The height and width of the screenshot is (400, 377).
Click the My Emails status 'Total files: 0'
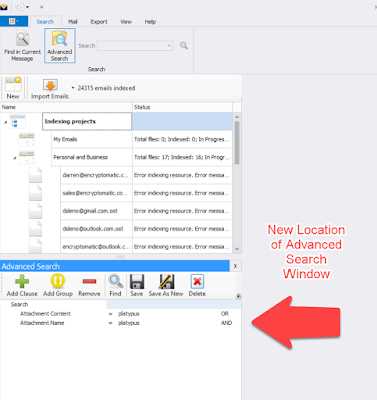[x=182, y=139]
